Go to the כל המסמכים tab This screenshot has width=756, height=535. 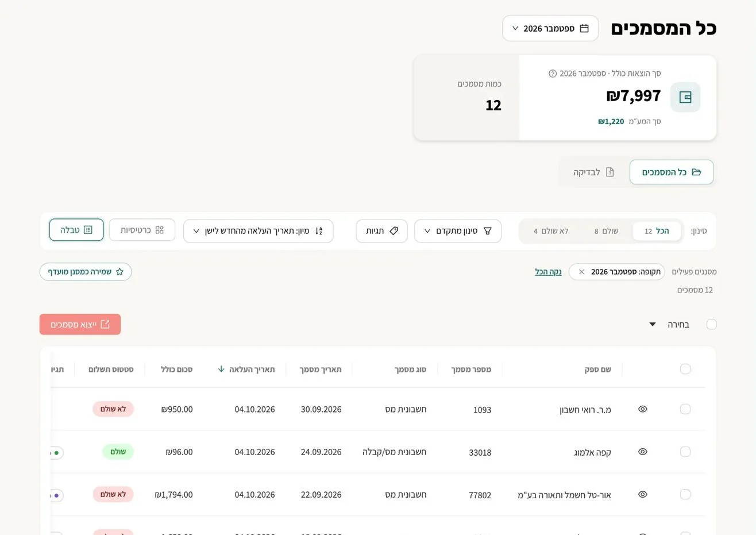pyautogui.click(x=672, y=172)
